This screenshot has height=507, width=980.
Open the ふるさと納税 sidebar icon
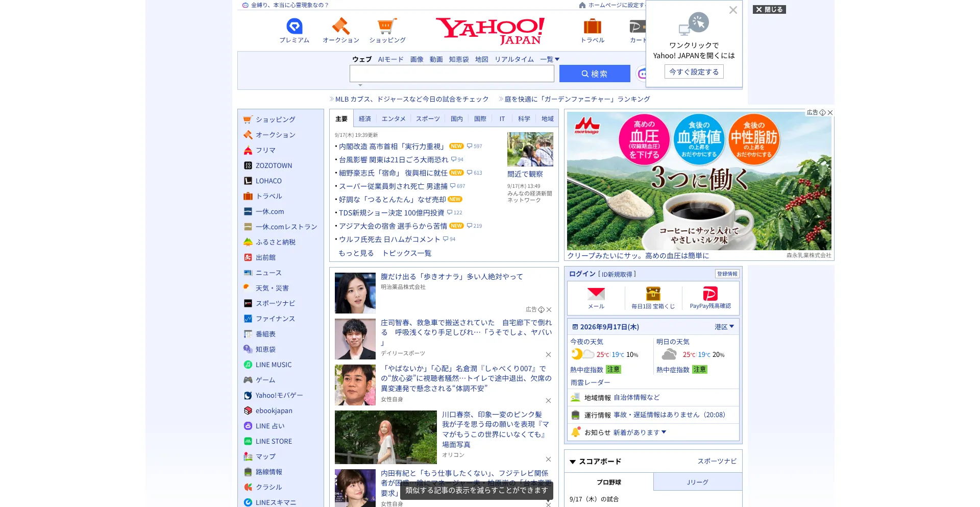248,242
